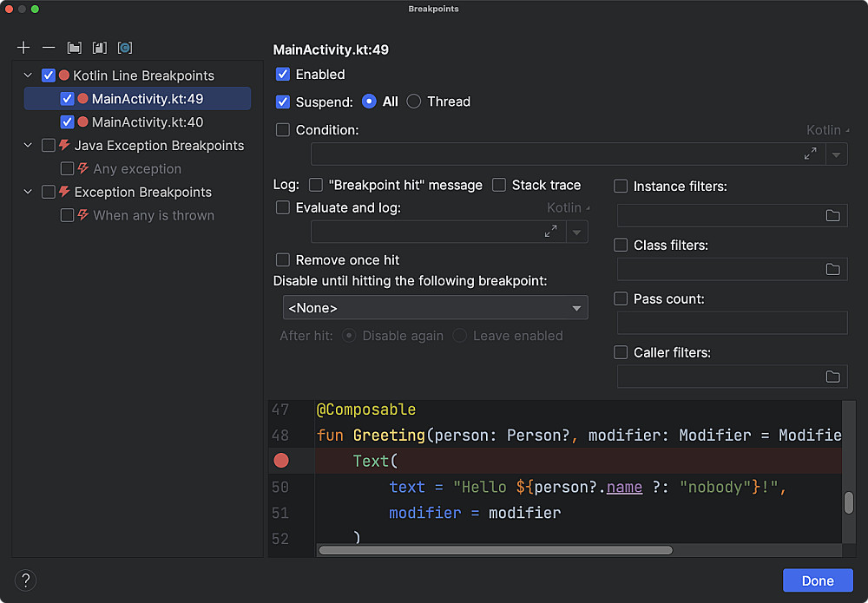The image size is (868, 603).
Task: Click the Remove breakpoint minus icon
Action: point(49,48)
